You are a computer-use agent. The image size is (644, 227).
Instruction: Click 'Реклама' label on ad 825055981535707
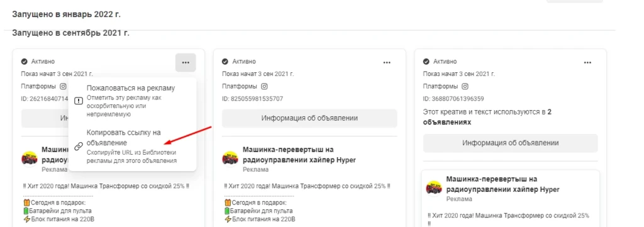pyautogui.click(x=255, y=170)
